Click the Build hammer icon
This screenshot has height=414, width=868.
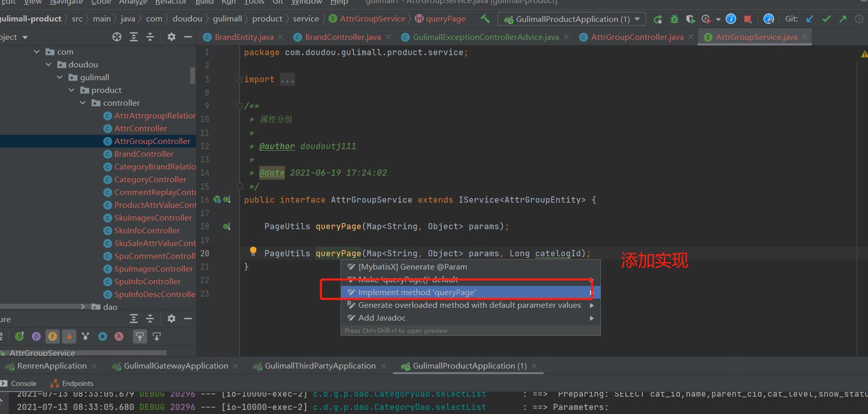(x=485, y=19)
